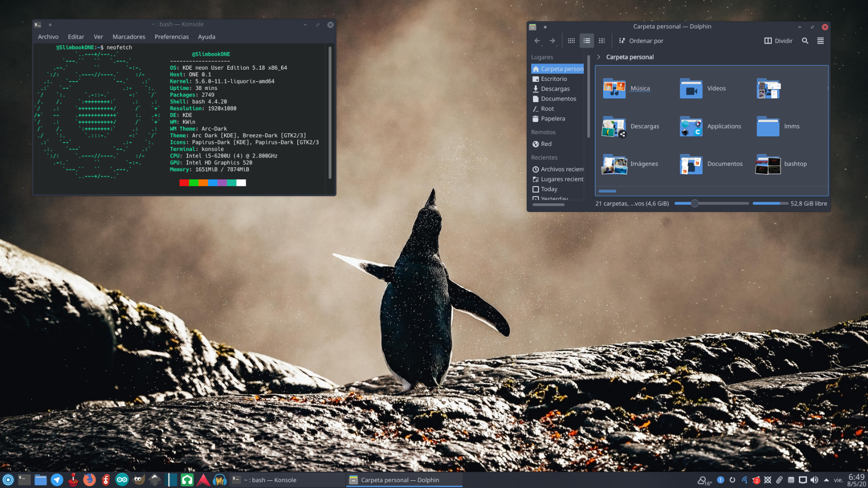The height and width of the screenshot is (488, 868).
Task: Click the Dolphin icon zoom slider handle
Action: pyautogui.click(x=695, y=203)
